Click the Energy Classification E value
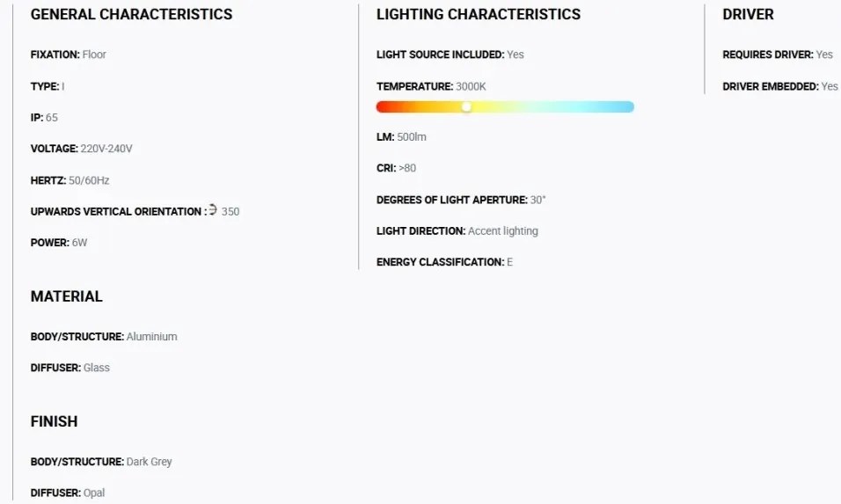The height and width of the screenshot is (504, 841). tap(509, 262)
